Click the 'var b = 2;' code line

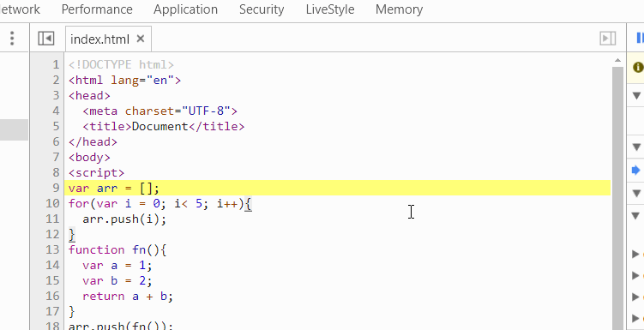point(117,281)
